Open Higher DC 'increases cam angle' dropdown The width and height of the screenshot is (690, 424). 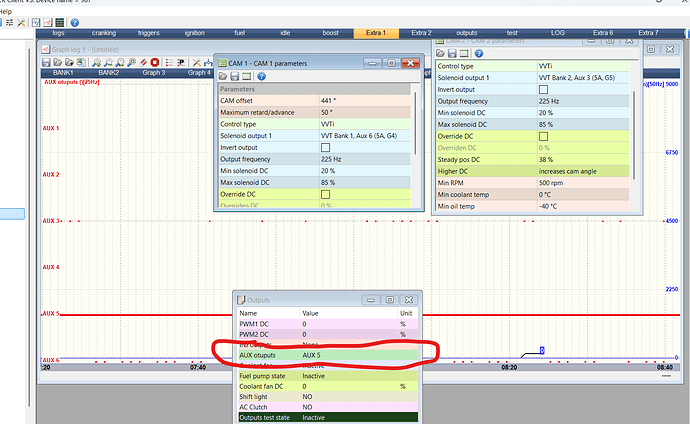pos(584,171)
